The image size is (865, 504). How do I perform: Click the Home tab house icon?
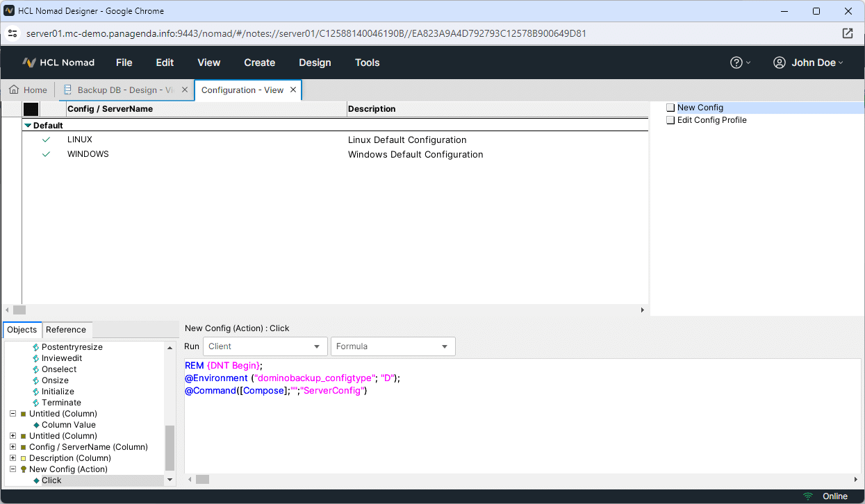pos(14,90)
